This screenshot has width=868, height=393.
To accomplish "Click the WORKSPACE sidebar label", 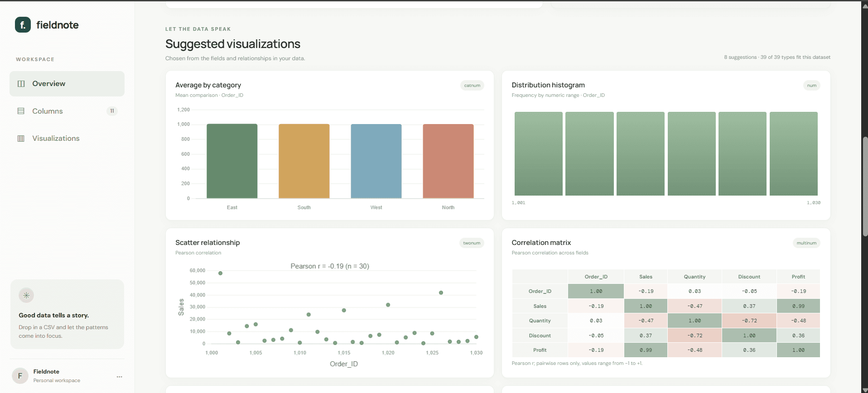I will pos(35,59).
